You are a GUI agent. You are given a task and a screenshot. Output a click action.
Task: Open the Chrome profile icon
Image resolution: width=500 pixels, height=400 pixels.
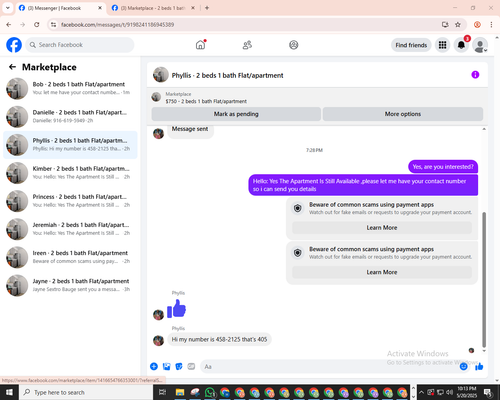477,25
